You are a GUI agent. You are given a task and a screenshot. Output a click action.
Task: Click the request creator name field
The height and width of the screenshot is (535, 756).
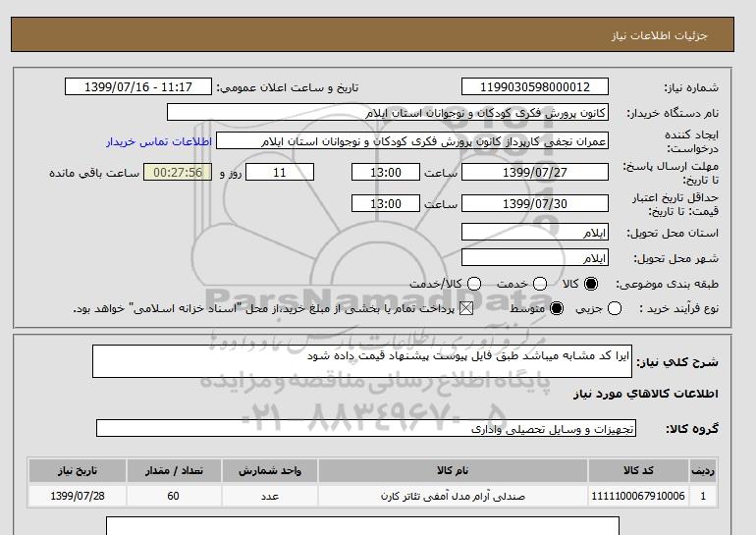point(412,141)
